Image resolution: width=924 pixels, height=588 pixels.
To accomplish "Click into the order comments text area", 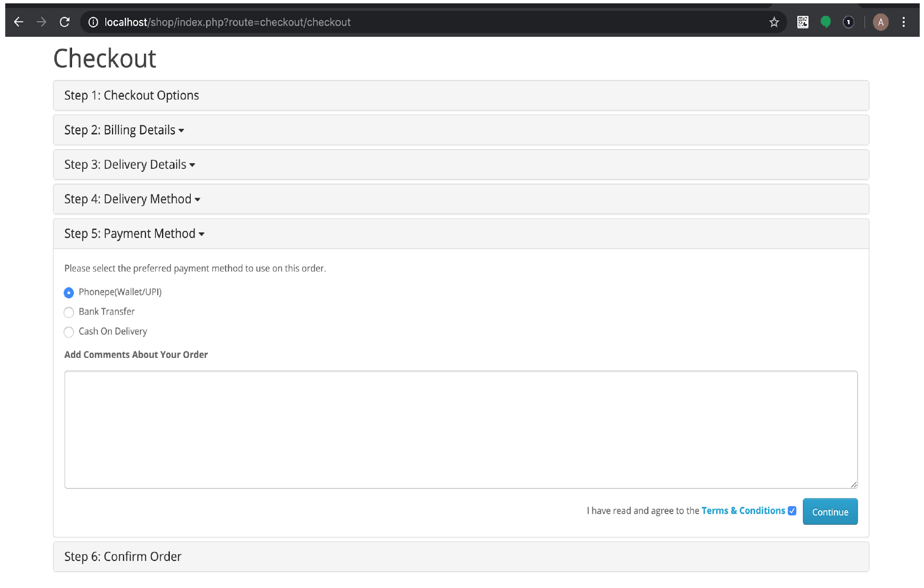I will (461, 429).
